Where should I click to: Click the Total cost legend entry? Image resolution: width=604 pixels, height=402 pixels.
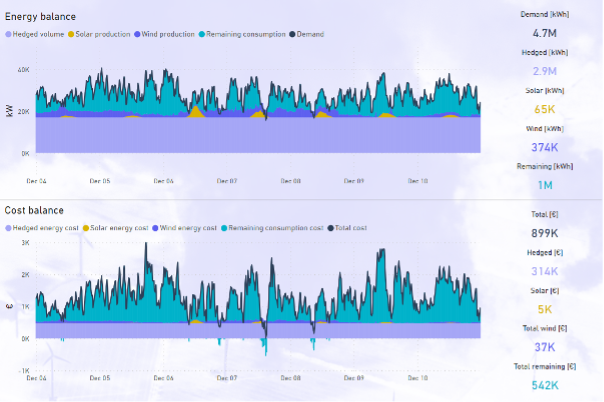point(349,228)
